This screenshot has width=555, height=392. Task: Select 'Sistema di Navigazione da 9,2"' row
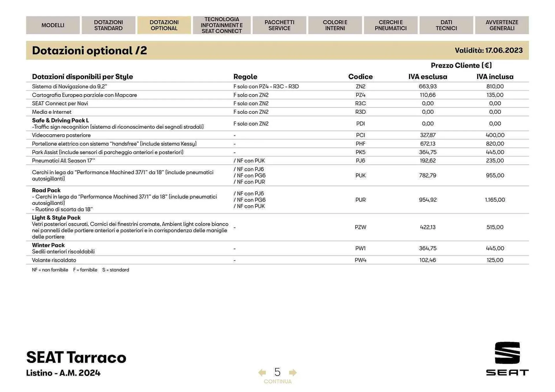pos(277,86)
